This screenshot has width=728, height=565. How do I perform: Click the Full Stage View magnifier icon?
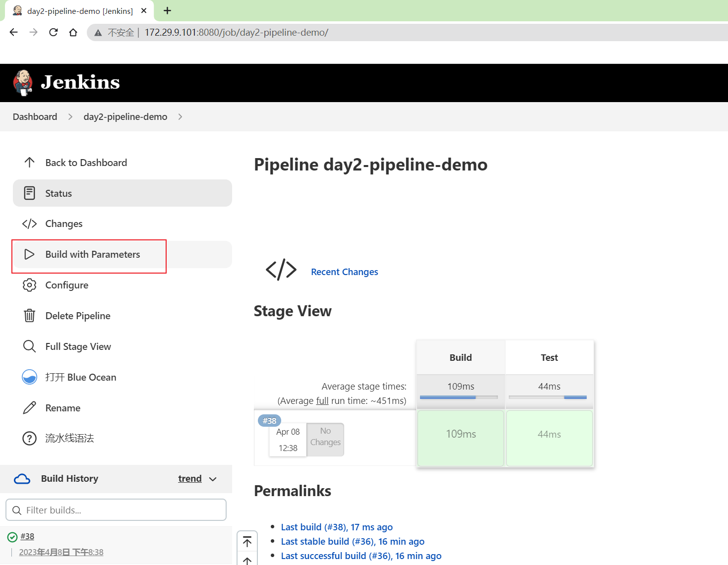tap(29, 346)
